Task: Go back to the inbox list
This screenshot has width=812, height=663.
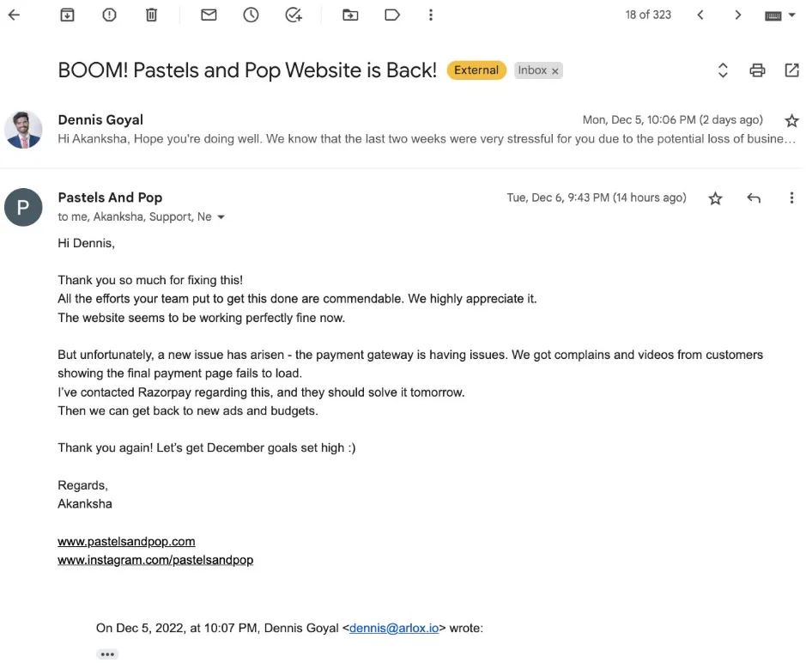Action: [x=14, y=15]
